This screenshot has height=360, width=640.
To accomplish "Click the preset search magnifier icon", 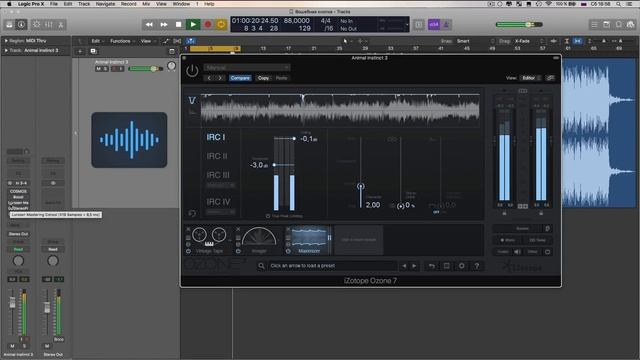I will (x=262, y=266).
